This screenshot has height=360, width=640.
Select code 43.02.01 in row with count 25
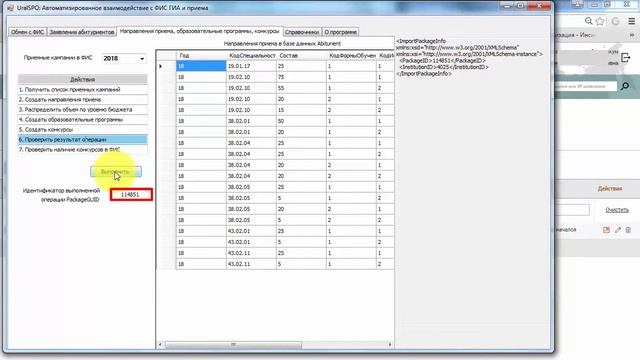(251, 231)
